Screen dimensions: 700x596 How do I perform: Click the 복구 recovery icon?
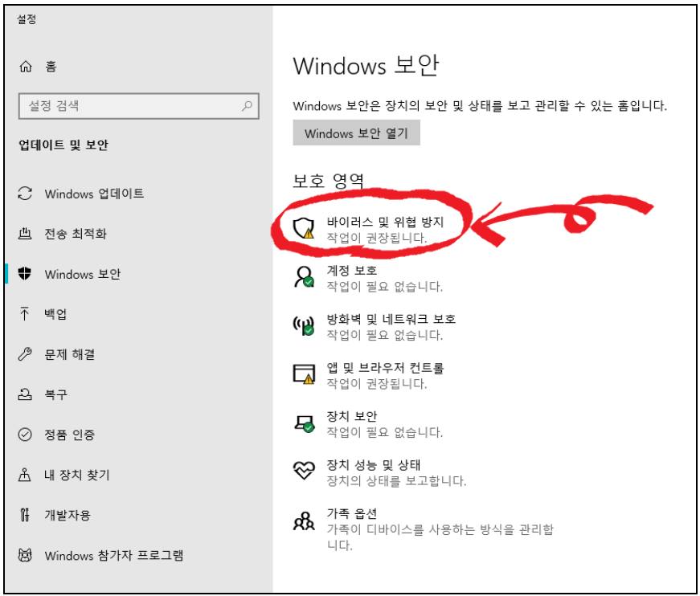tap(25, 394)
